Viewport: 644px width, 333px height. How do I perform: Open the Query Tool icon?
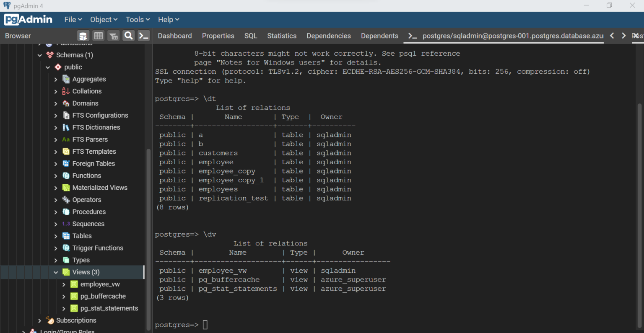pyautogui.click(x=83, y=36)
